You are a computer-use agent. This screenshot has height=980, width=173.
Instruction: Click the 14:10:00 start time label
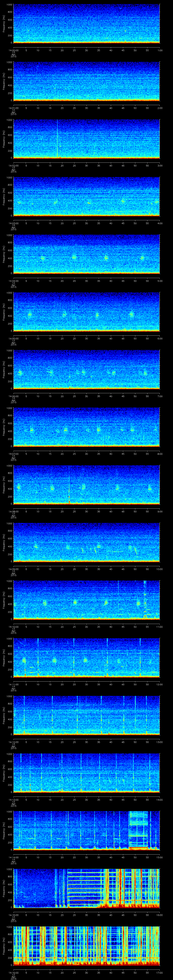coord(13,627)
